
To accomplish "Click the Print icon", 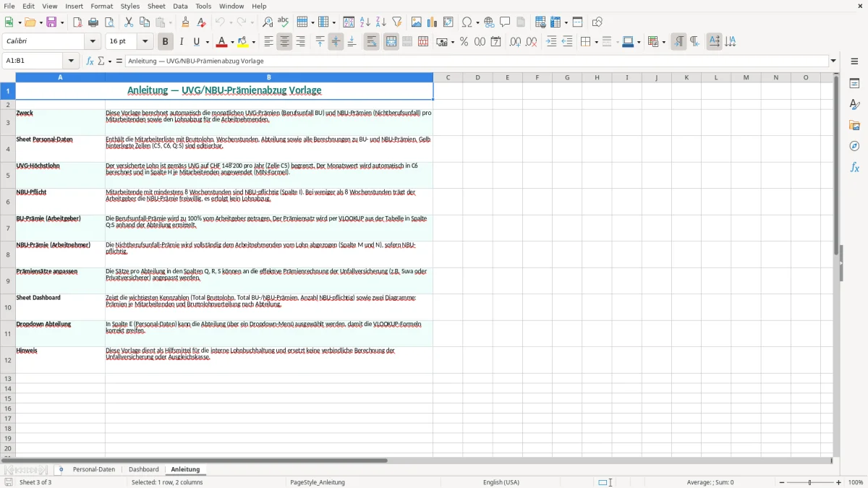I will pyautogui.click(x=93, y=22).
